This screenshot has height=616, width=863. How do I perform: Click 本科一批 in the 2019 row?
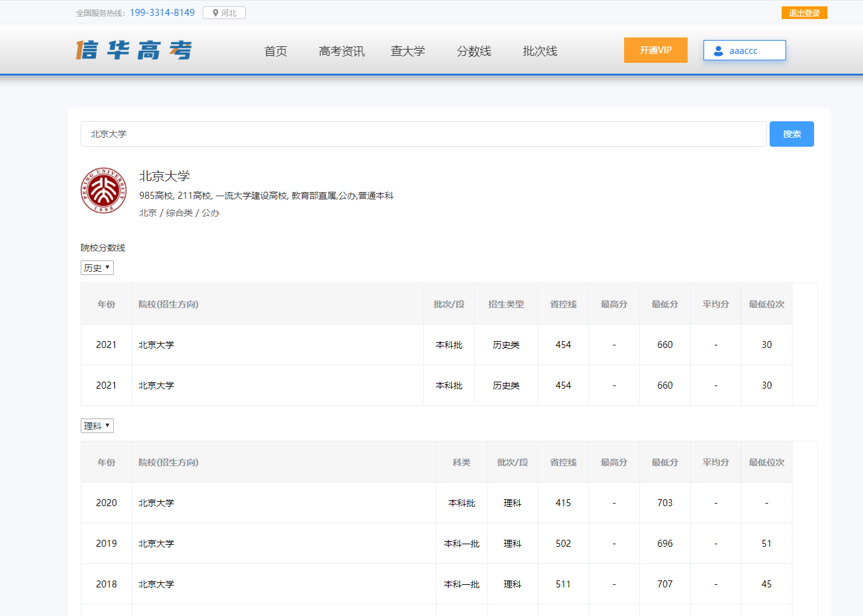point(461,544)
